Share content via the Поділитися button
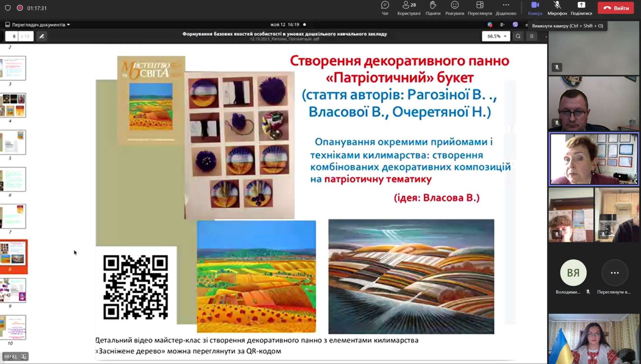Viewport: 641px width, 364px height. pyautogui.click(x=581, y=8)
